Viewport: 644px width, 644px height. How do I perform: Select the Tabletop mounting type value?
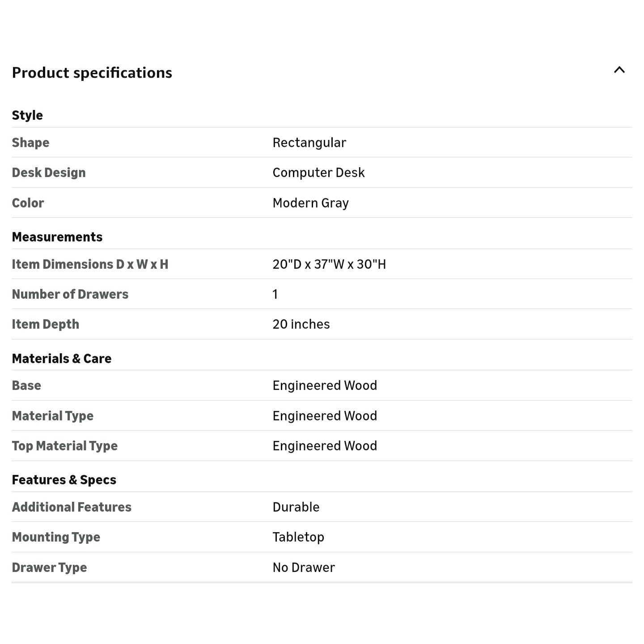click(x=298, y=537)
